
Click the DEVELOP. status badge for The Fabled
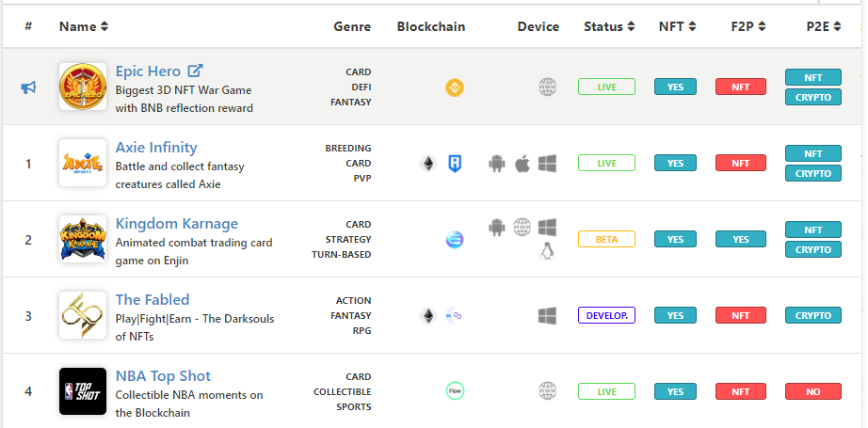click(x=606, y=315)
